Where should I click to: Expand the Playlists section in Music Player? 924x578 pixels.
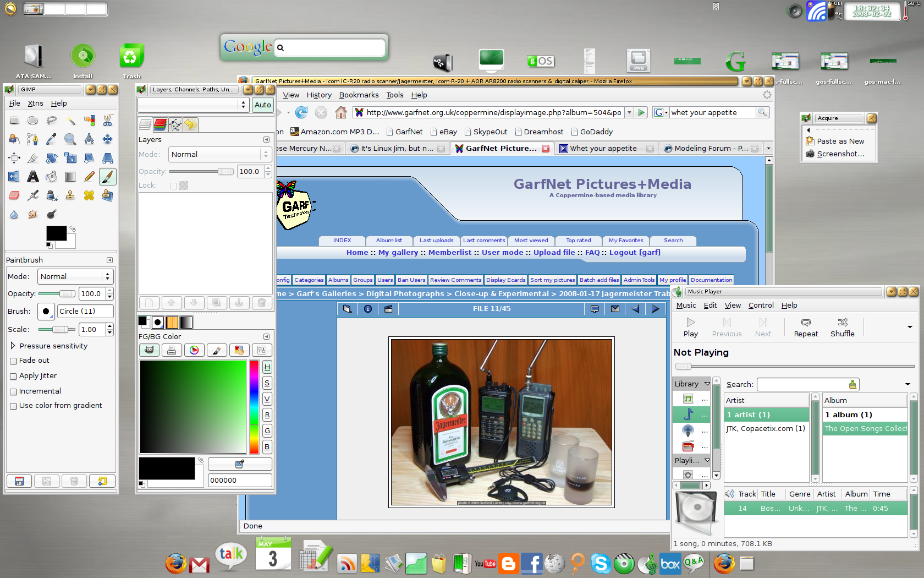pyautogui.click(x=707, y=460)
